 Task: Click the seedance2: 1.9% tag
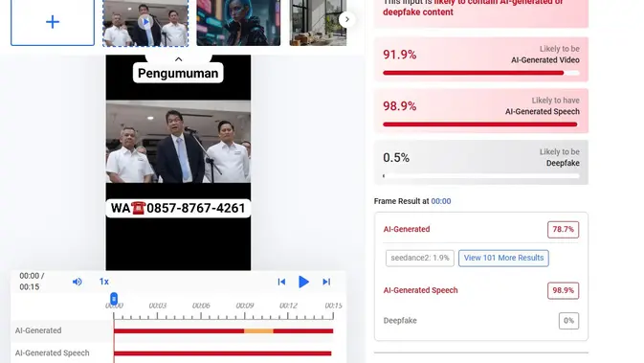(420, 259)
